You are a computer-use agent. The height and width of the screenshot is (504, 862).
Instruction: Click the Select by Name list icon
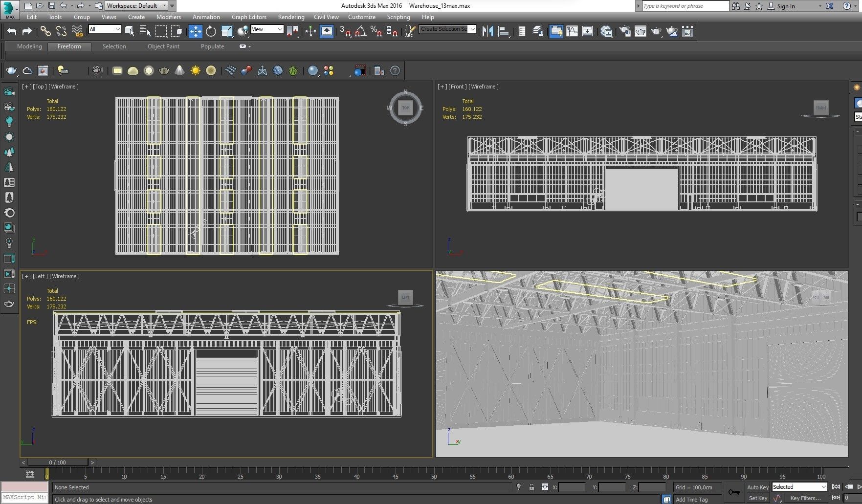pyautogui.click(x=145, y=31)
